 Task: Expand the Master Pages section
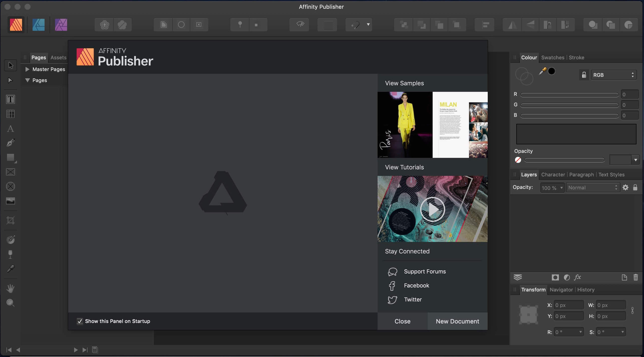tap(27, 69)
